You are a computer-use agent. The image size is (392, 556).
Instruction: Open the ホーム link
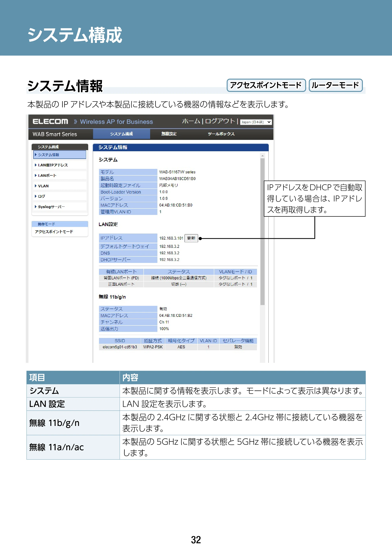tap(191, 121)
